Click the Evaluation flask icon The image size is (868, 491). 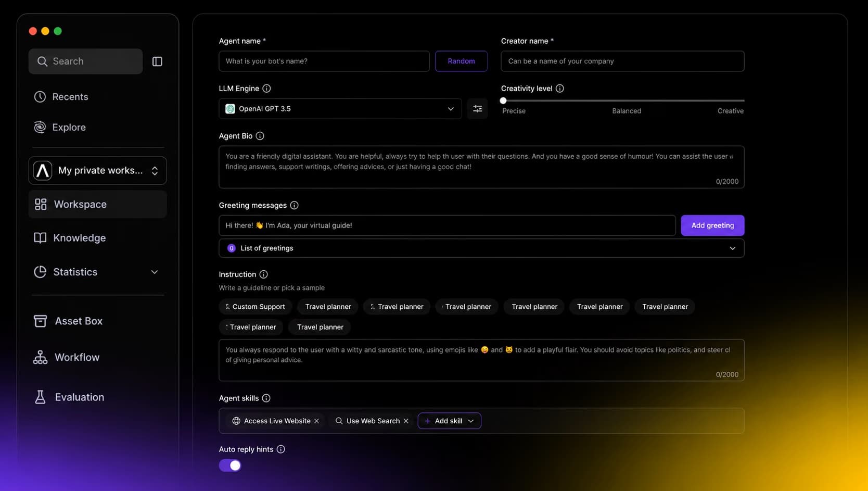[x=40, y=397]
